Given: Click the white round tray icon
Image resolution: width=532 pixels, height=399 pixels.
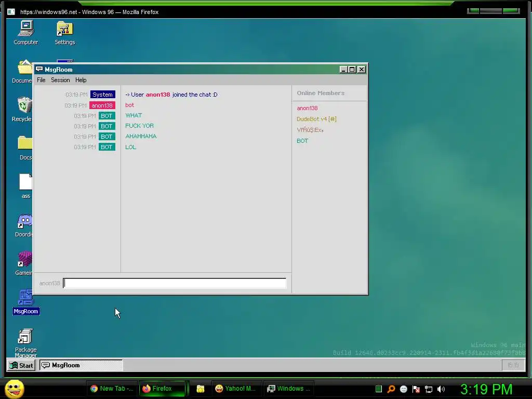Looking at the screenshot, I should tap(403, 389).
